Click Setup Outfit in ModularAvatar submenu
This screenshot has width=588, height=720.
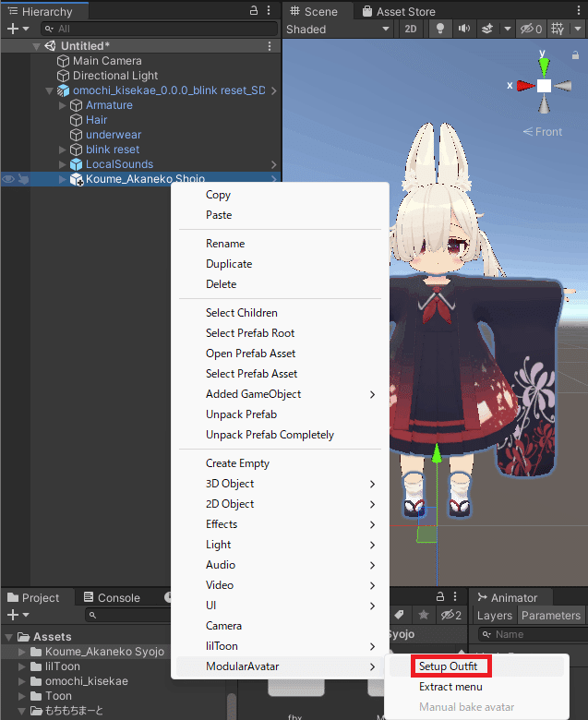448,666
